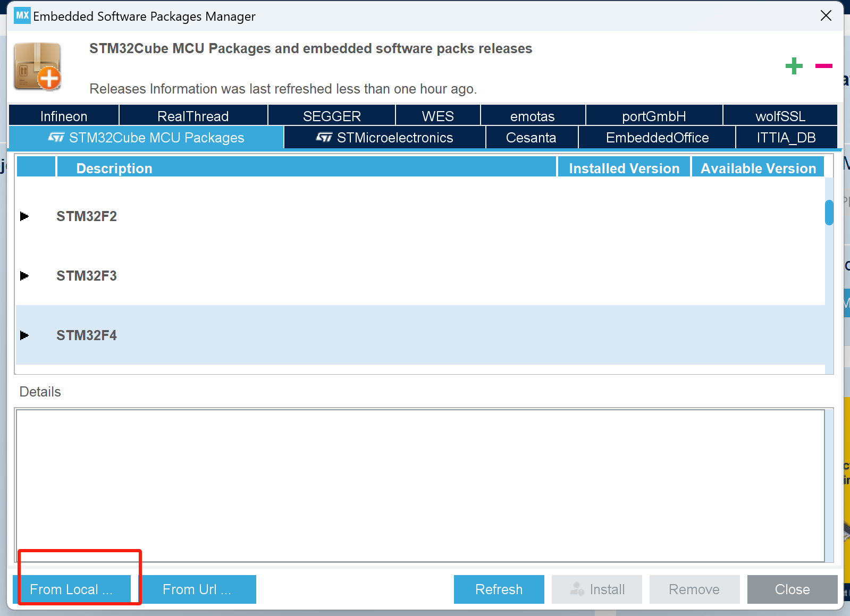Click the From Local ... button
850x616 pixels.
coord(72,589)
